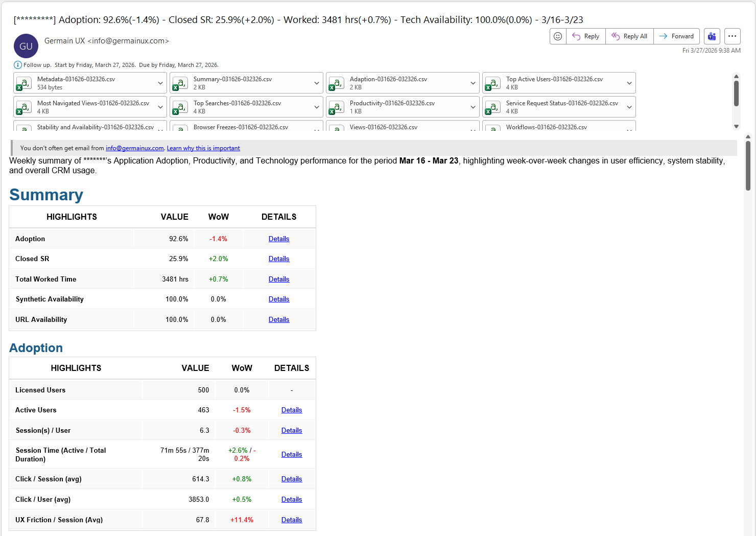
Task: Forward this email
Action: click(676, 36)
